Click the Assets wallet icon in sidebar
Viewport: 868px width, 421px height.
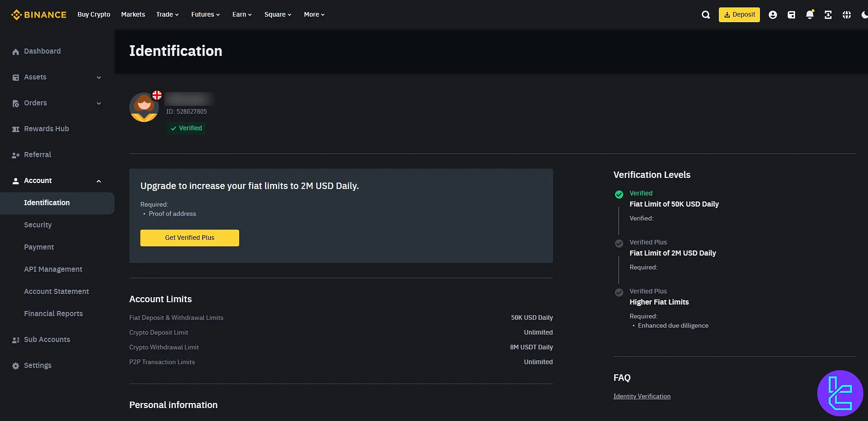[x=16, y=78]
